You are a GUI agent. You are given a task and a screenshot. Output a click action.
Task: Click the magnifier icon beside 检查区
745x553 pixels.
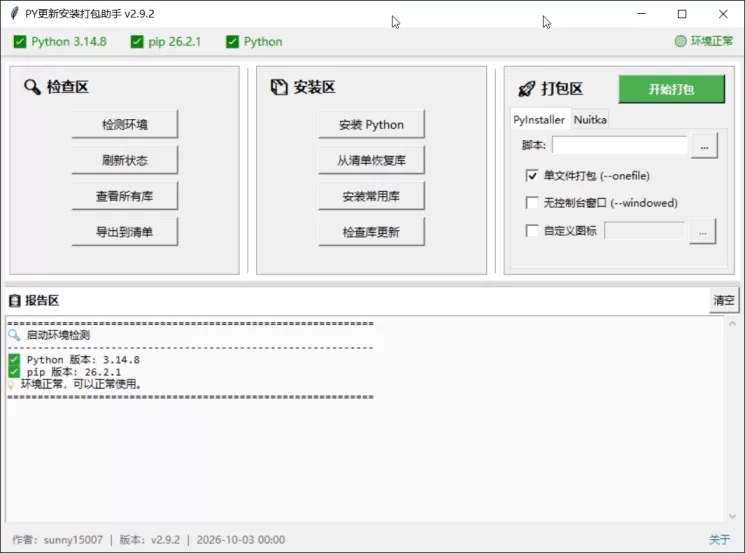pyautogui.click(x=33, y=87)
